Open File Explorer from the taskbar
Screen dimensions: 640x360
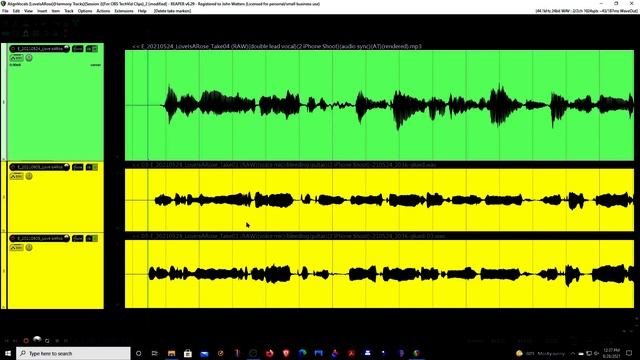(171, 353)
